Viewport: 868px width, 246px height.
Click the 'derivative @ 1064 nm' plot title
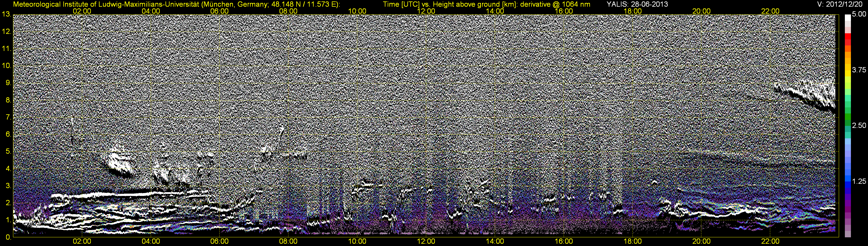tap(555, 4)
